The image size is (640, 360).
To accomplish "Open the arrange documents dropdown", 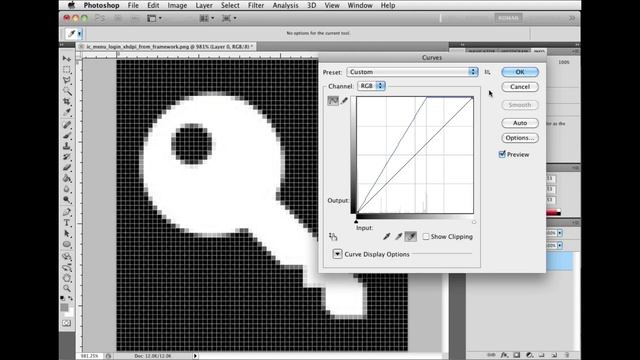I will (207, 18).
